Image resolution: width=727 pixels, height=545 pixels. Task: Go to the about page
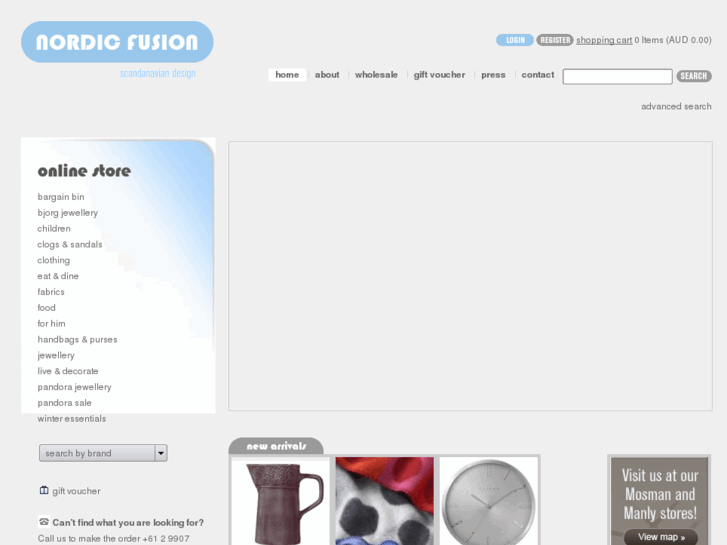coord(327,75)
